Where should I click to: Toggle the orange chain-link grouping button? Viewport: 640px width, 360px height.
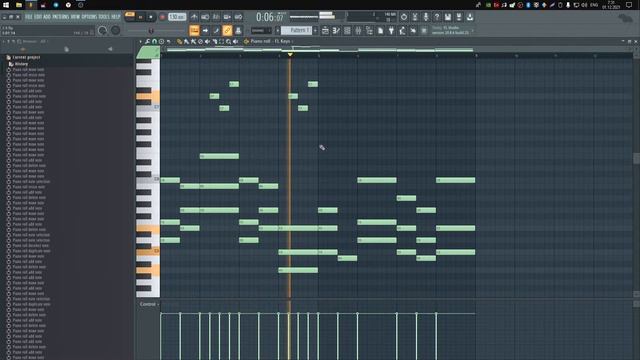pos(227,31)
